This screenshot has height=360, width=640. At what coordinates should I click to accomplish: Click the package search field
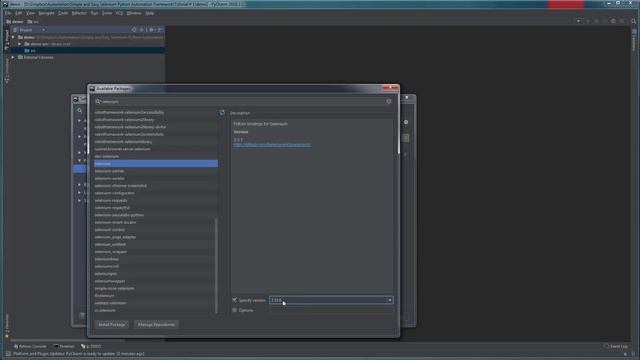click(x=243, y=102)
